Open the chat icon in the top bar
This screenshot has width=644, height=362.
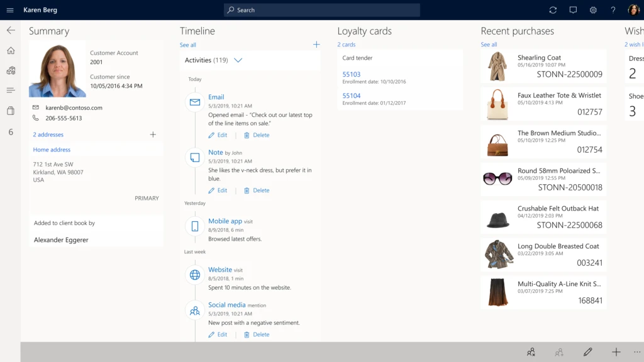tap(573, 10)
